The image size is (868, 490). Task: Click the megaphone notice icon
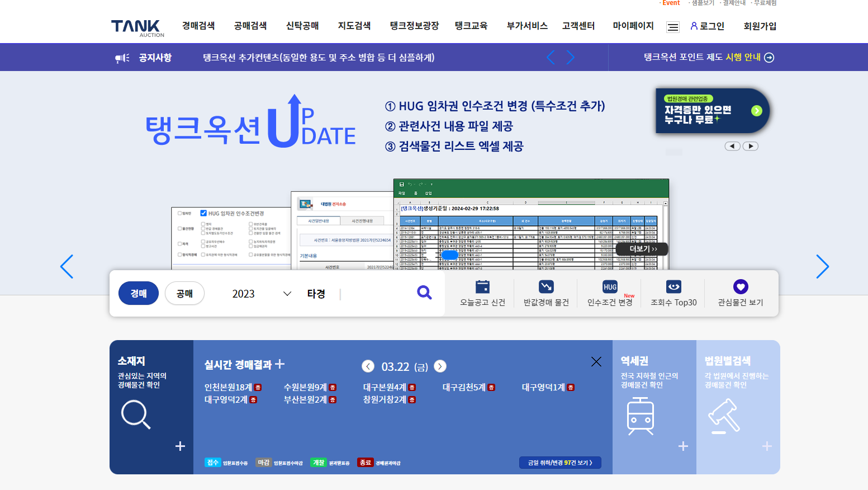point(122,58)
